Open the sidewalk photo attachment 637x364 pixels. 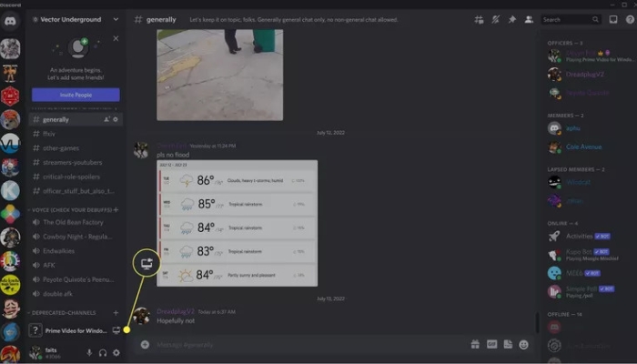(220, 75)
